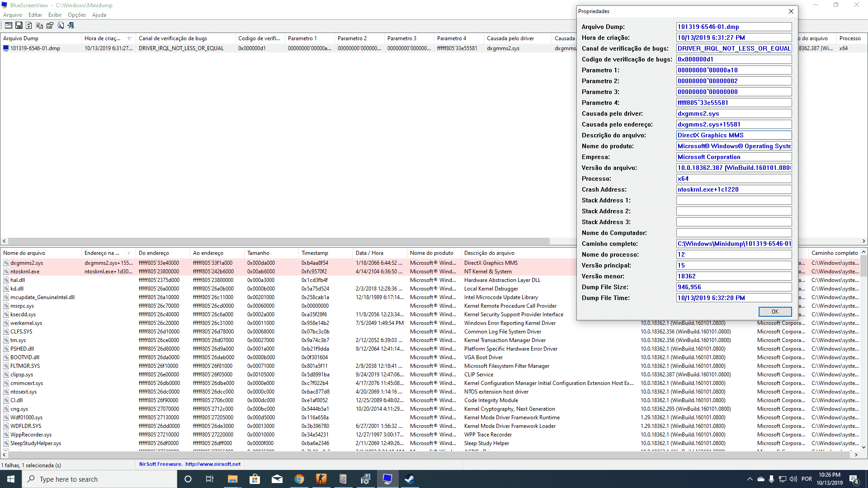Open the Windows Start menu
The image size is (868, 488).
[x=11, y=479]
